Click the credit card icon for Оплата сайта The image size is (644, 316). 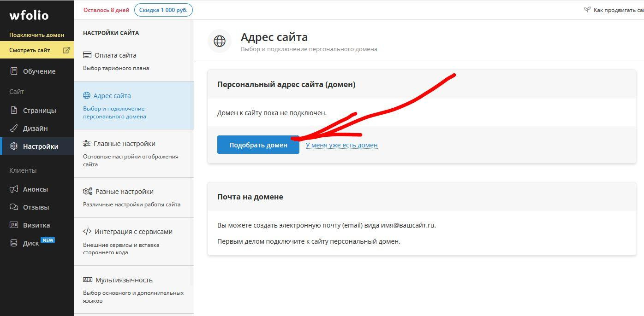click(87, 55)
